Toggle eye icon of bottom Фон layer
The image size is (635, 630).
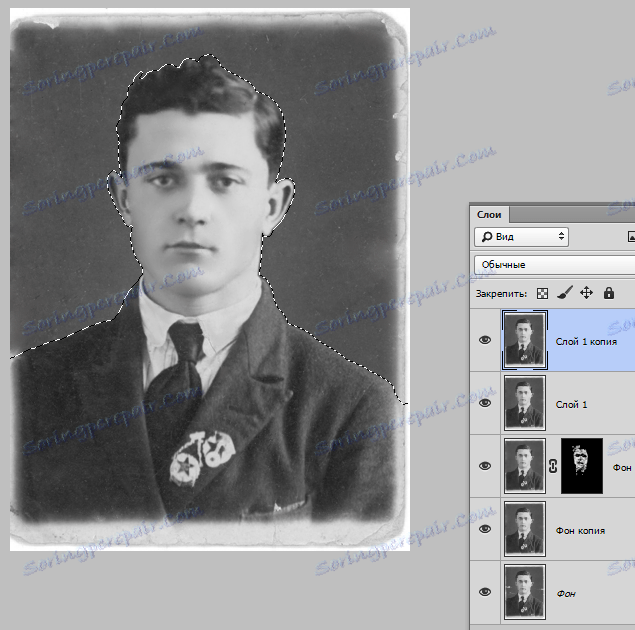click(486, 592)
